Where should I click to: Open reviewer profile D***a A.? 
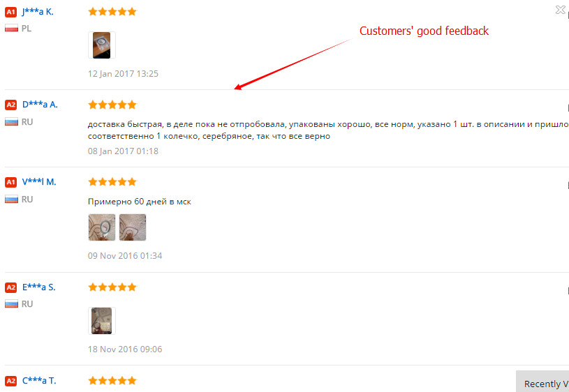(x=40, y=105)
